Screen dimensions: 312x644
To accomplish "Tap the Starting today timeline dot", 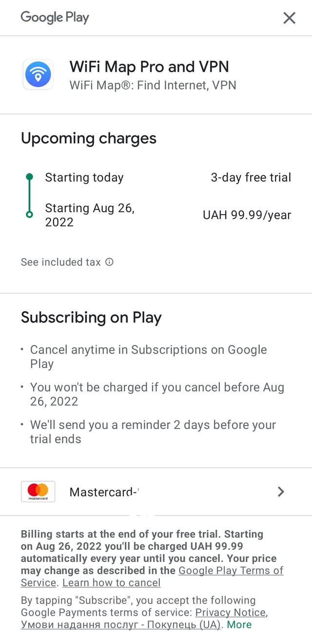I will 29,177.
